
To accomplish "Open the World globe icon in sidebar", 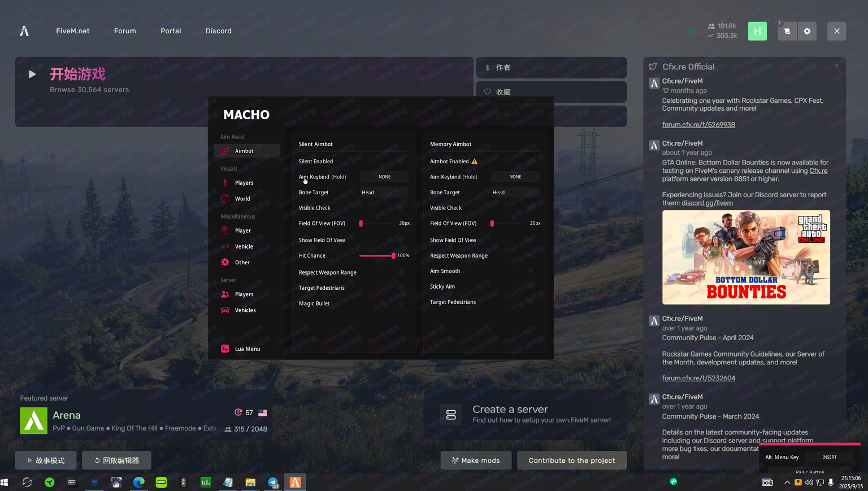I will tap(225, 199).
